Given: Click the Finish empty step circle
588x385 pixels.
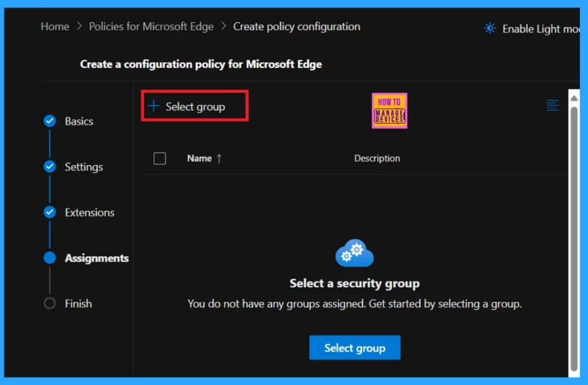Looking at the screenshot, I should pyautogui.click(x=49, y=304).
